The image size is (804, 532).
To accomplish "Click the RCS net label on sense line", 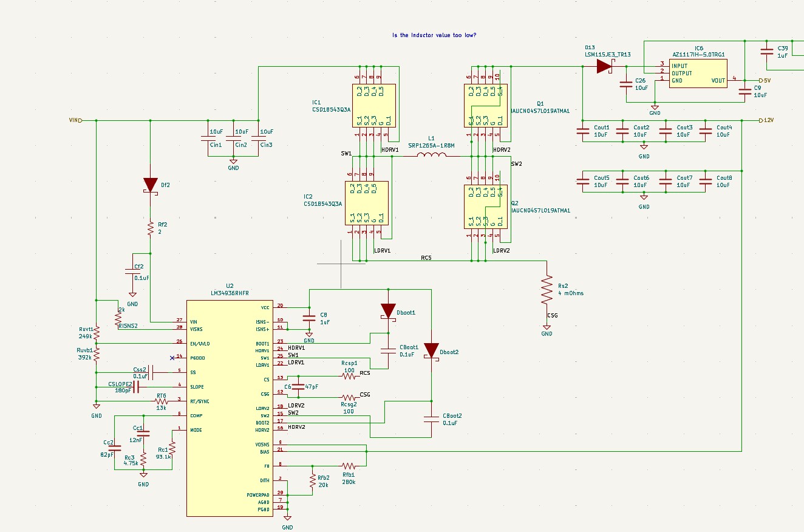I will pos(426,257).
